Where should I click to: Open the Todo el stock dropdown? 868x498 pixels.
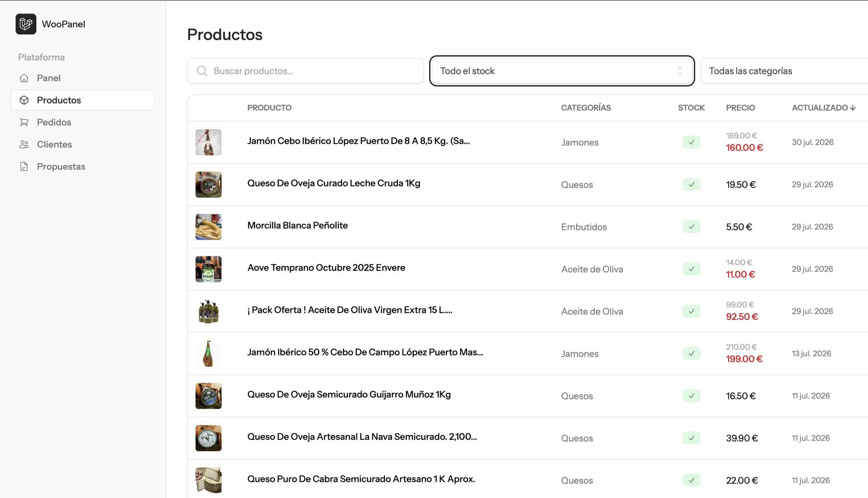pyautogui.click(x=562, y=71)
